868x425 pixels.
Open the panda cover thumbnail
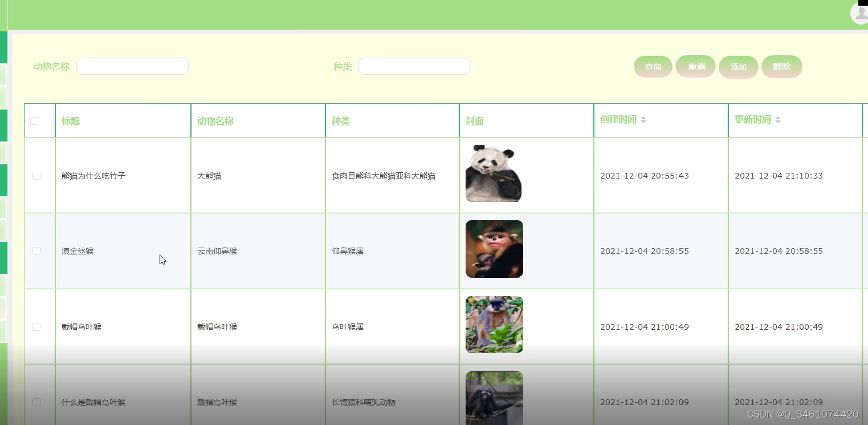click(x=494, y=173)
